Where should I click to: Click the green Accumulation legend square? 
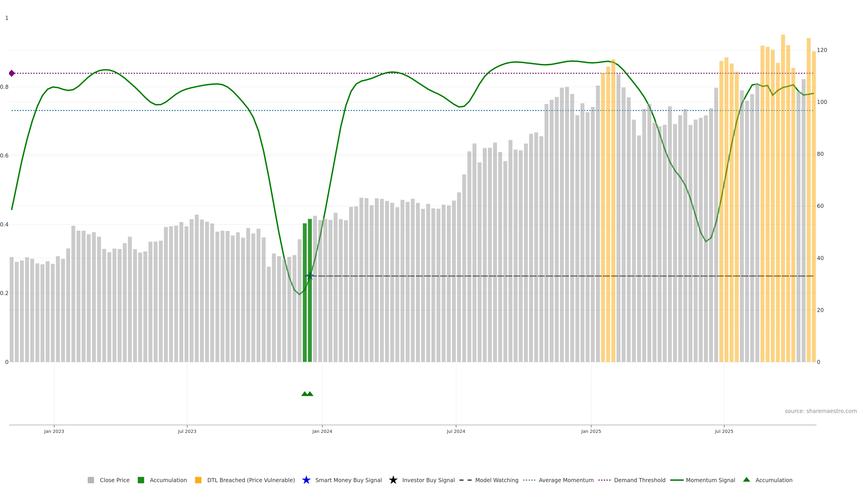[x=141, y=480]
